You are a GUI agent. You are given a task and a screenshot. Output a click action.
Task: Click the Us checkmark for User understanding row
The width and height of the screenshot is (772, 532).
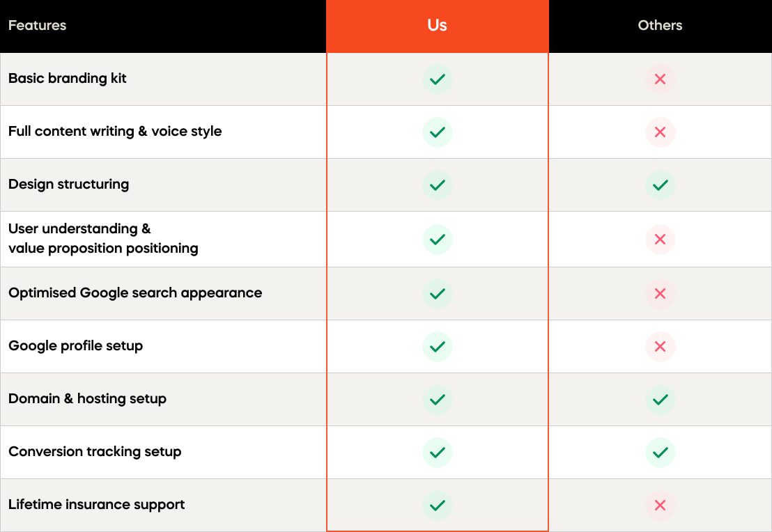coord(438,240)
